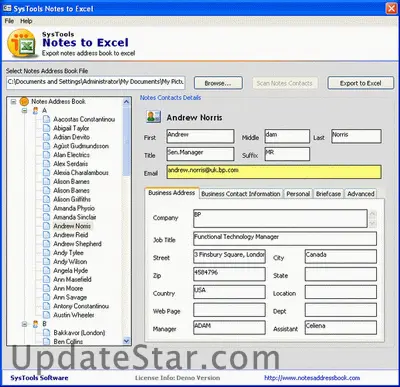Image resolution: width=400 pixels, height=387 pixels.
Task: Select Amanda Sinclair in the tree
Action: point(75,217)
